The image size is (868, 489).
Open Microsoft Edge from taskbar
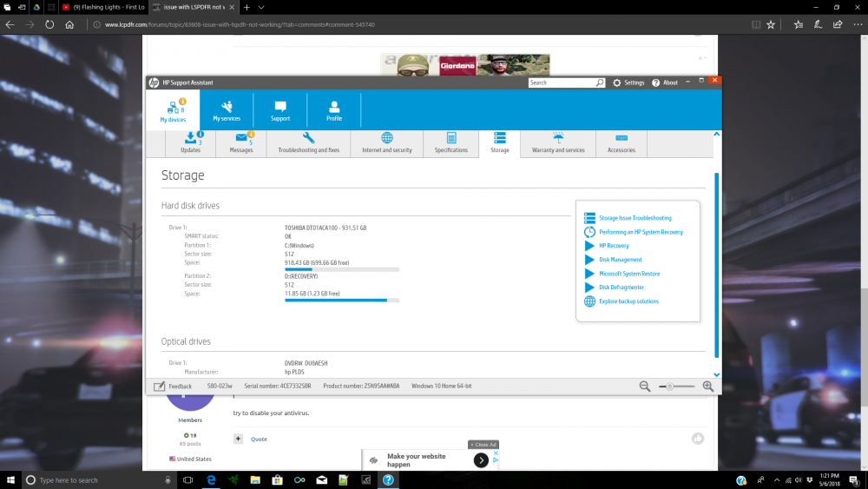point(211,479)
